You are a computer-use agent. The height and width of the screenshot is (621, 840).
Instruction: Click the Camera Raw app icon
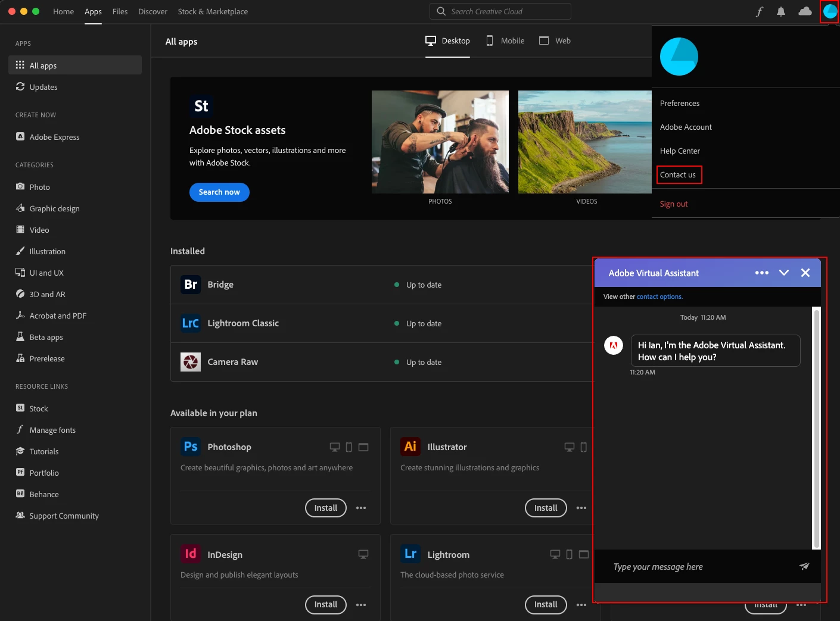(x=191, y=362)
